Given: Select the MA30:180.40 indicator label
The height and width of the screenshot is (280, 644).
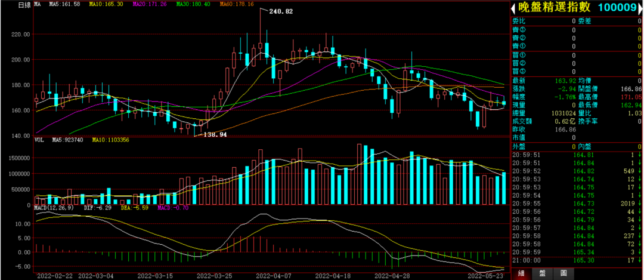Looking at the screenshot, I should [x=194, y=5].
